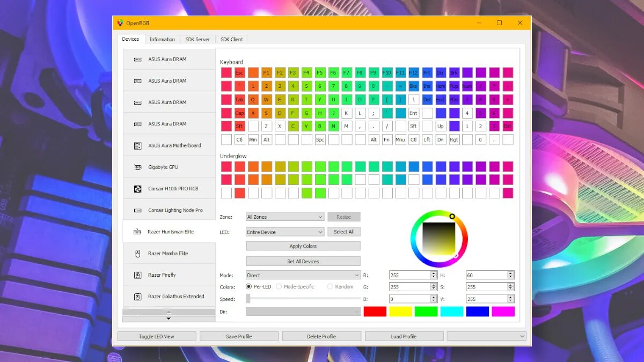Increase the S value with up arrow

[510, 285]
